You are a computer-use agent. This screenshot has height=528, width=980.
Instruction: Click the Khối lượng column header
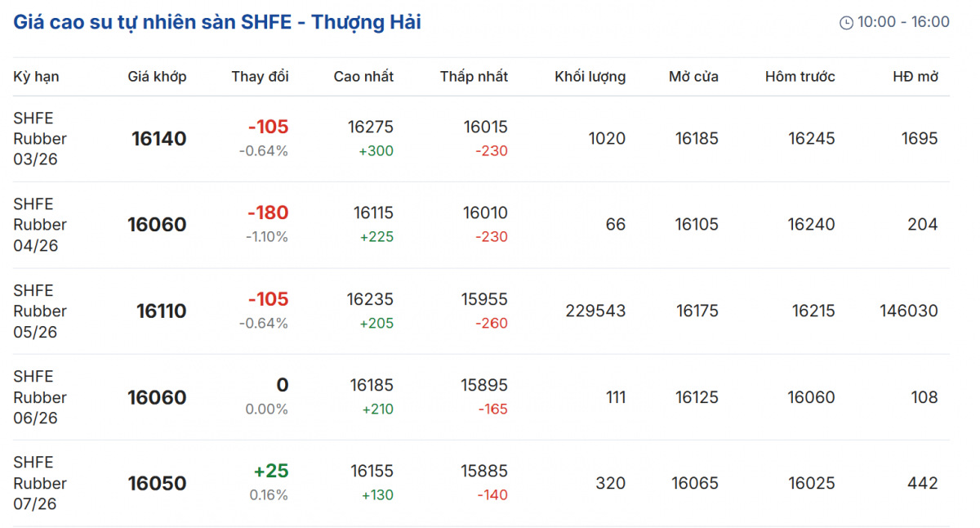click(x=590, y=77)
